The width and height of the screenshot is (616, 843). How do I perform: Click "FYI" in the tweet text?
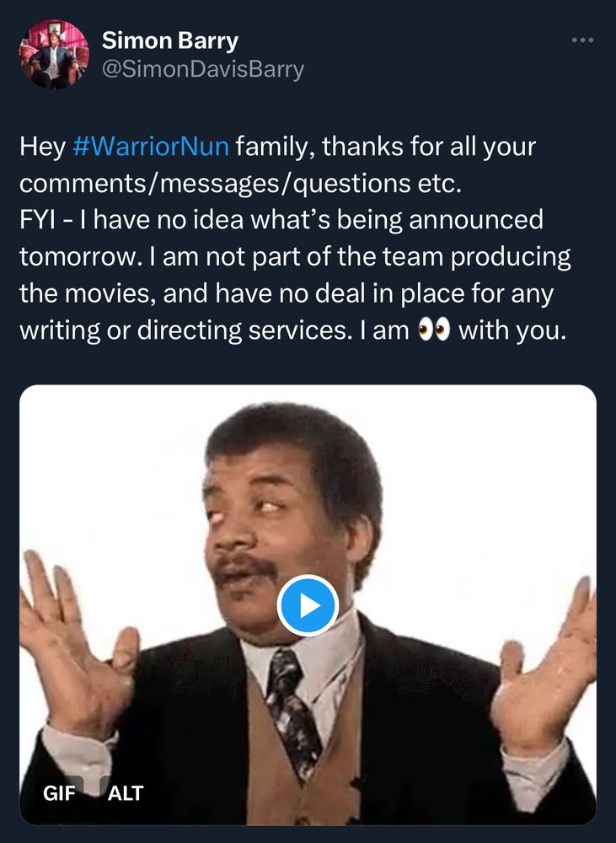coord(37,220)
